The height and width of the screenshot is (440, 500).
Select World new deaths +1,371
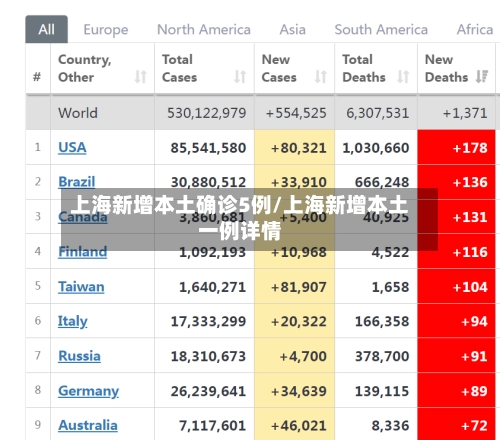coord(465,113)
